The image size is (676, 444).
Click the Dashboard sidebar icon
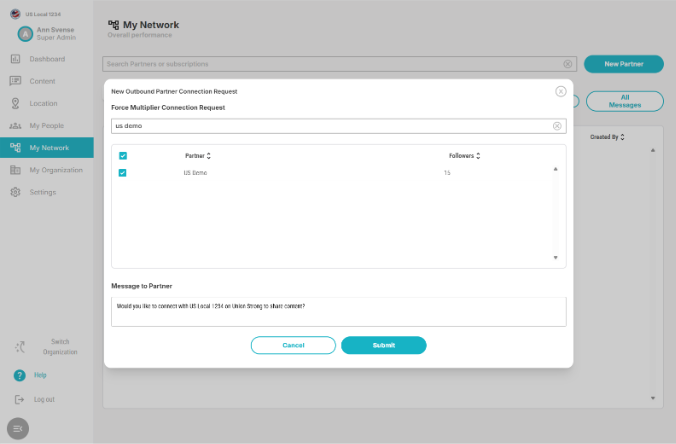pos(16,59)
